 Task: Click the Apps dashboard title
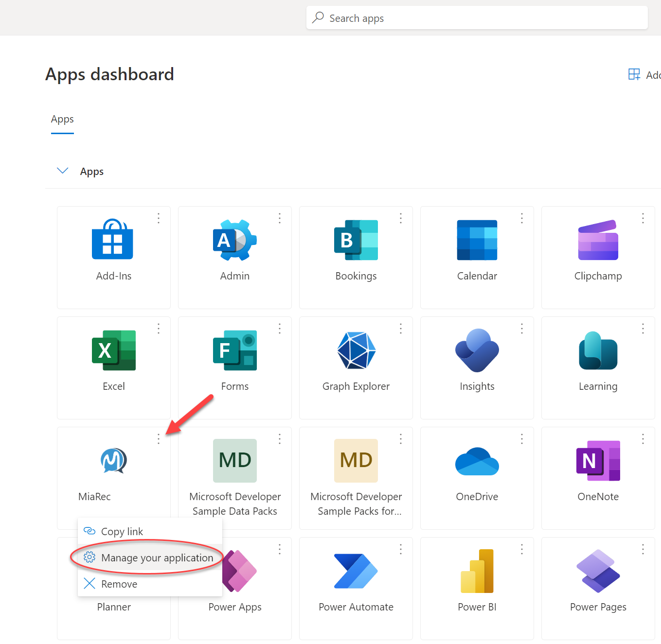click(x=109, y=74)
